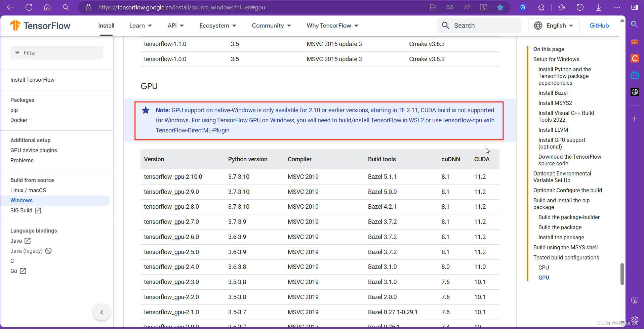Open the Docker packages page

pyautogui.click(x=19, y=120)
